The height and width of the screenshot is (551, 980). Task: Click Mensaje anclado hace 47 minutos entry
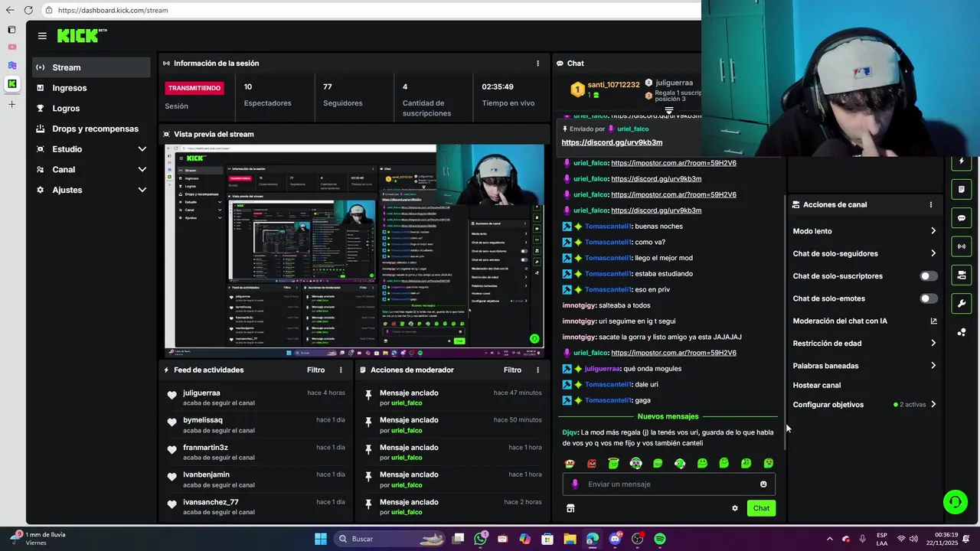pyautogui.click(x=452, y=398)
